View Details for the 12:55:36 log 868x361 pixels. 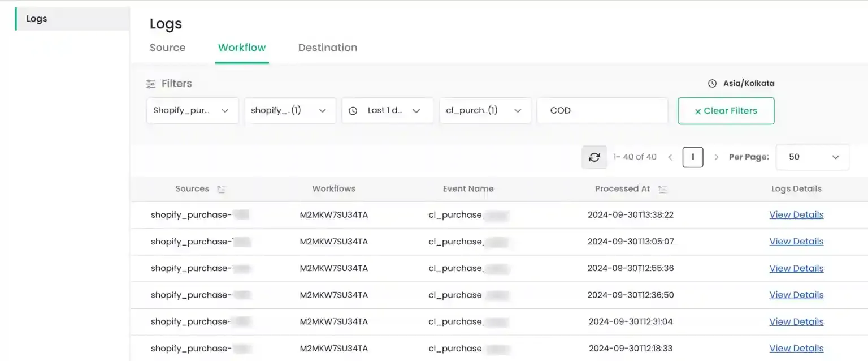point(796,268)
